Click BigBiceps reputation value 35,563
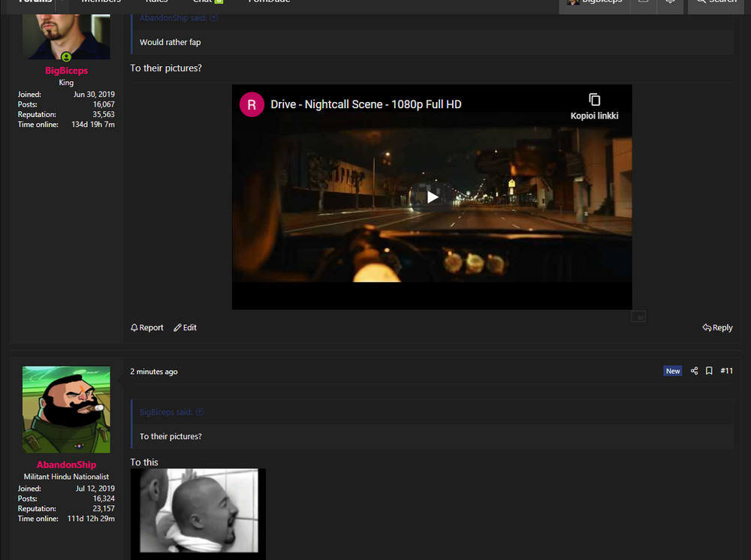The height and width of the screenshot is (560, 751). pos(104,114)
